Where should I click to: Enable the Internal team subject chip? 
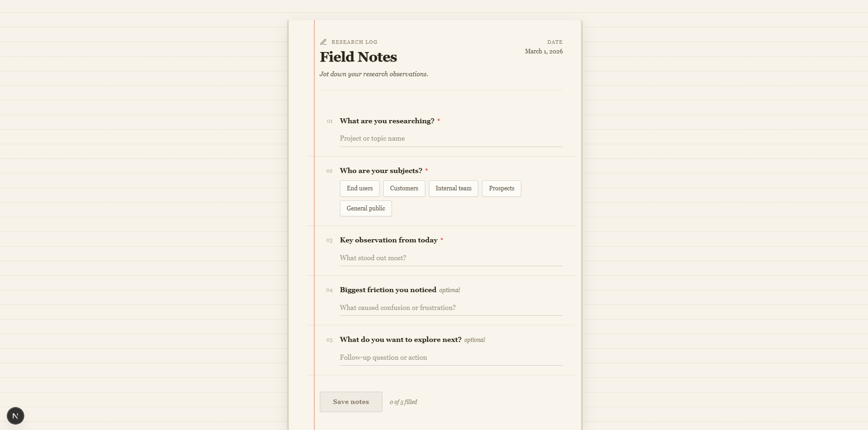coord(453,189)
